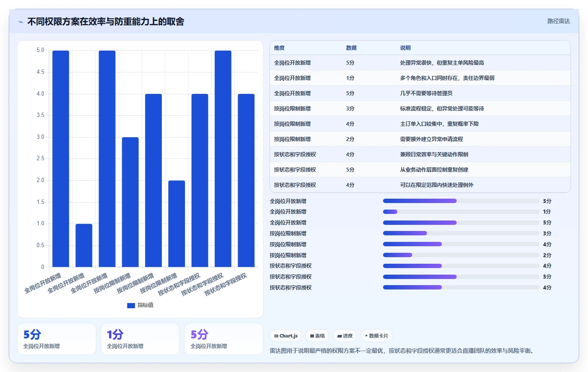588x372 pixels.
Task: Click the cell 主订单入口较集中，重复概率下降
Action: [439, 124]
